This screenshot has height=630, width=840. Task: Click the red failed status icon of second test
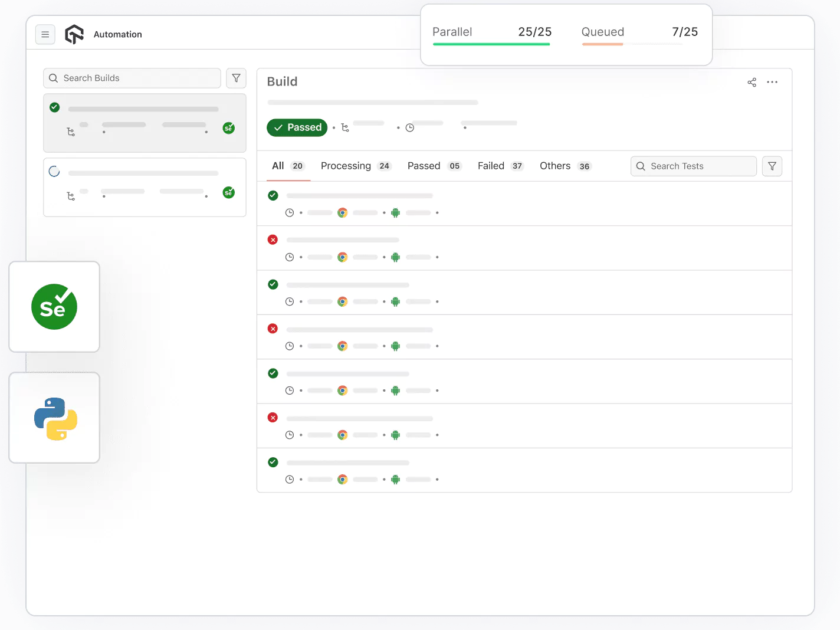pyautogui.click(x=273, y=239)
